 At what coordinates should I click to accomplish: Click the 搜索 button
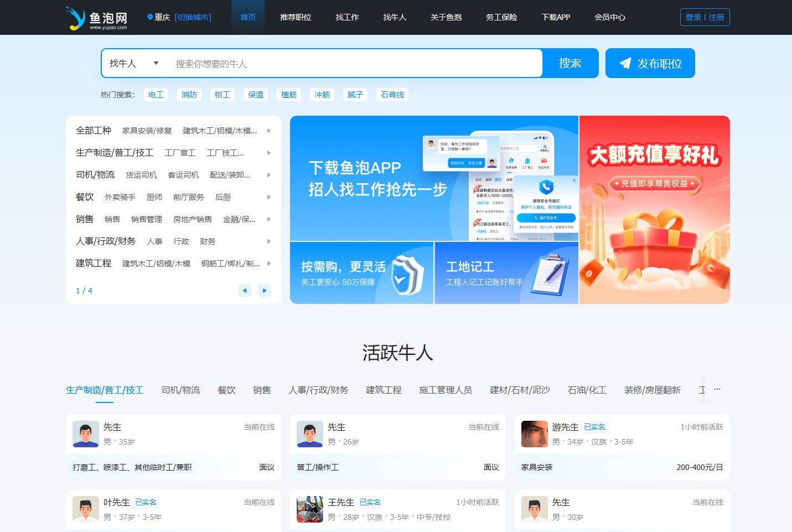tap(570, 63)
